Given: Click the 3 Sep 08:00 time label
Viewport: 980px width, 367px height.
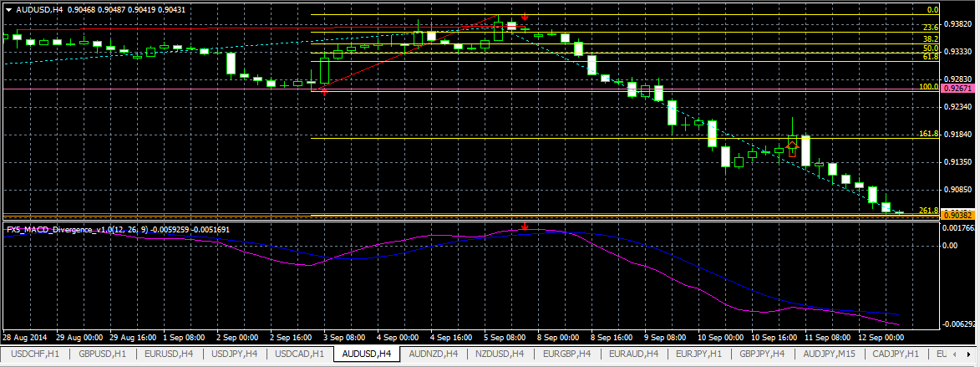Looking at the screenshot, I should coord(346,338).
